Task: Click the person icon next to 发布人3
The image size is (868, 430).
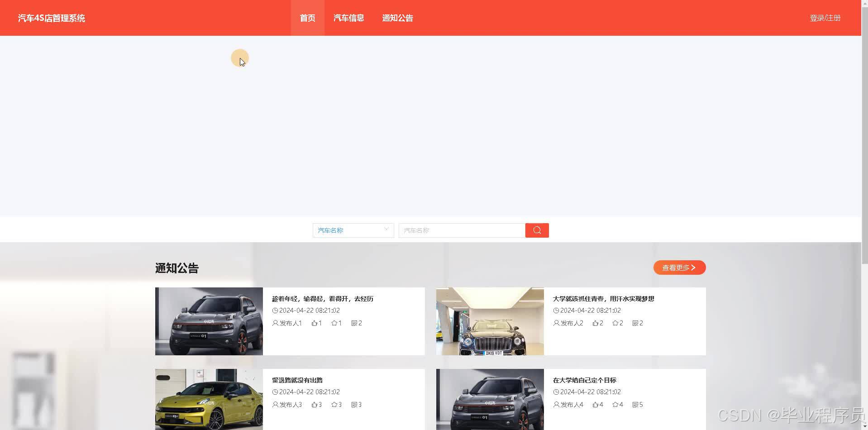Action: pyautogui.click(x=275, y=404)
